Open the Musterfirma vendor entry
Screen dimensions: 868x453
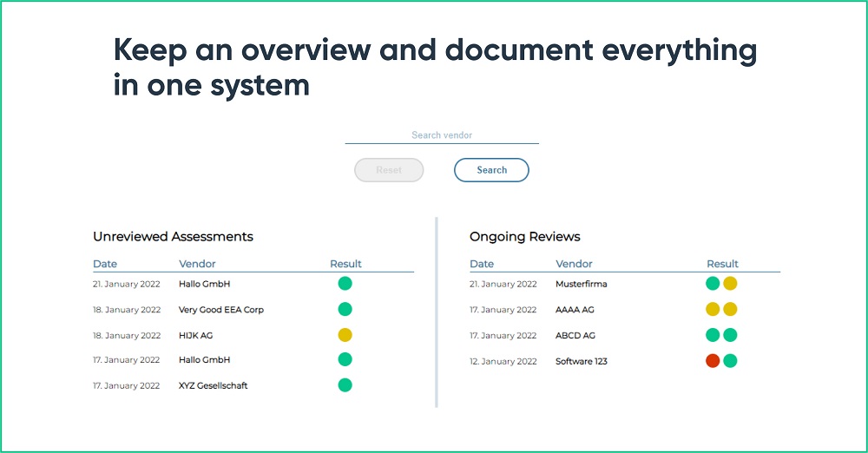[x=581, y=284]
